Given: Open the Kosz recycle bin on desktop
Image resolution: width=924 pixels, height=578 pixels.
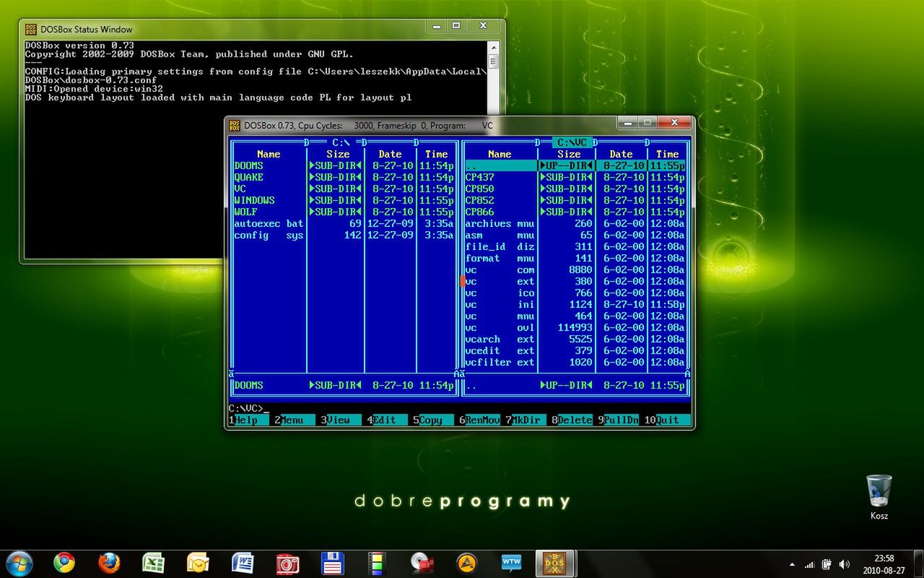Looking at the screenshot, I should coord(879,497).
